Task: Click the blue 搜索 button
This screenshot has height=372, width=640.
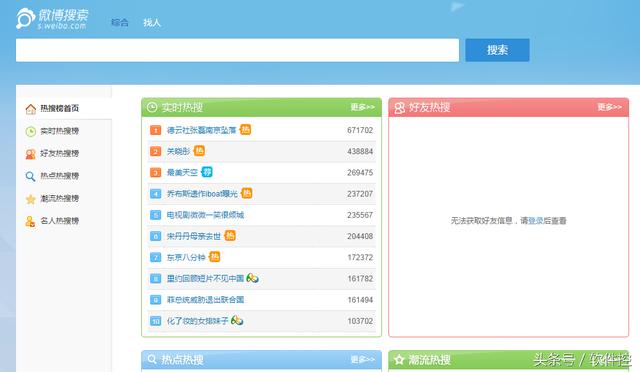Action: pyautogui.click(x=497, y=50)
